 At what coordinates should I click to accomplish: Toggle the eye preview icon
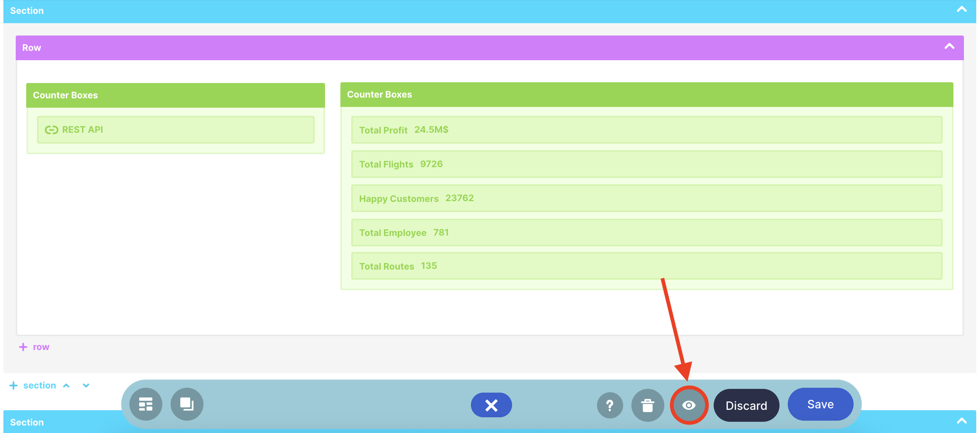pyautogui.click(x=689, y=405)
